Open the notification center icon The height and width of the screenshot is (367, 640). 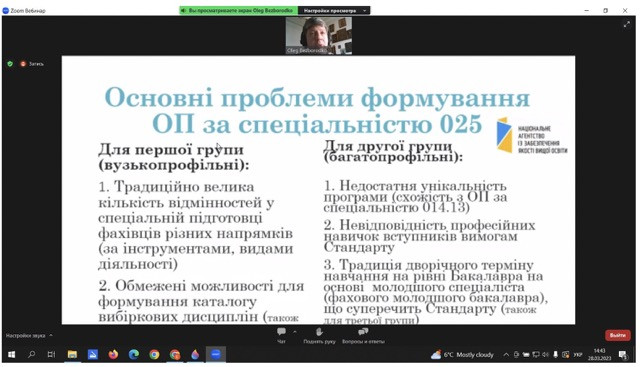tap(622, 355)
